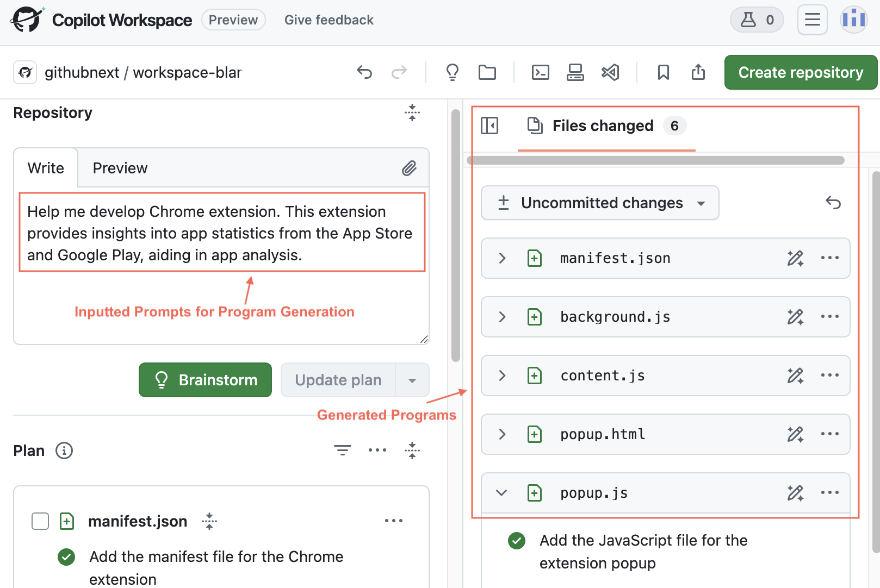
Task: Click the undo arrow icon in toolbar
Action: pyautogui.click(x=364, y=72)
